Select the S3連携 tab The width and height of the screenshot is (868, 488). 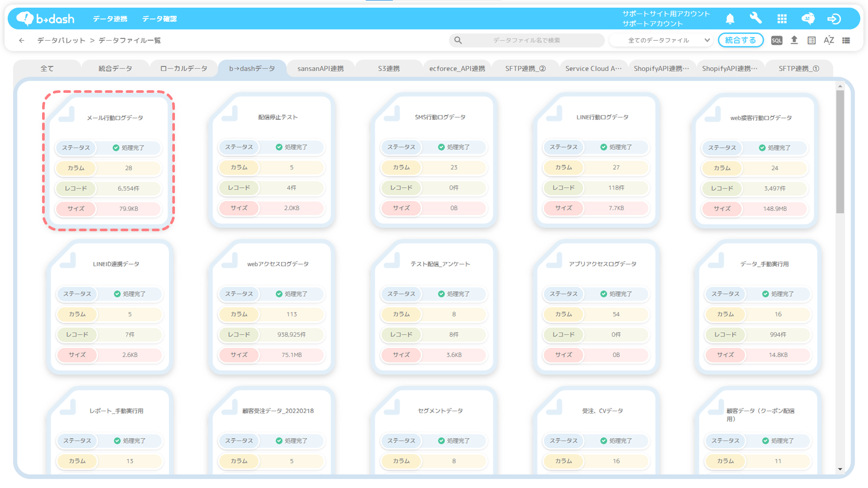[x=388, y=69]
